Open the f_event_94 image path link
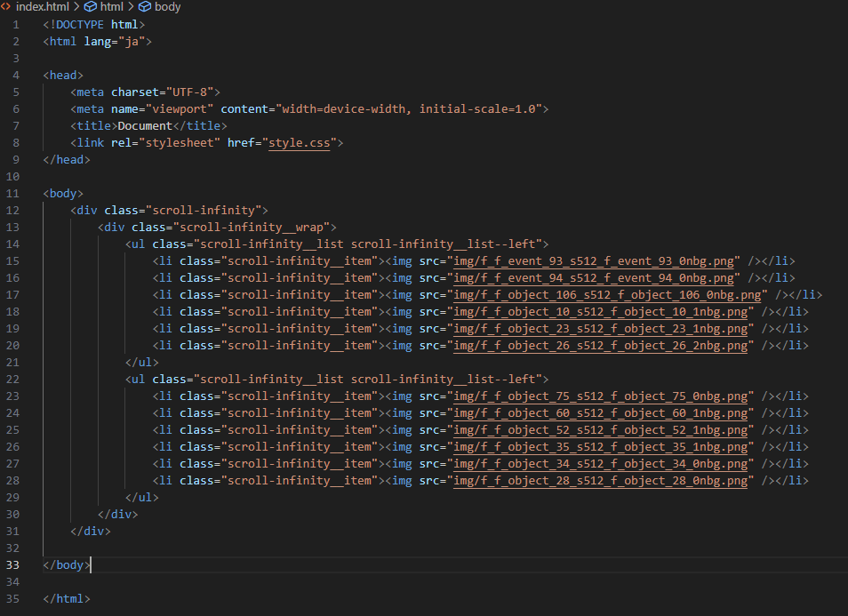848x616 pixels. point(595,278)
